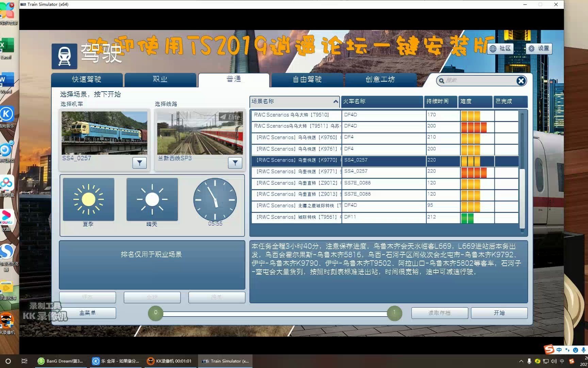Switch to 创意工坊 tab
The image size is (588, 368).
point(380,80)
